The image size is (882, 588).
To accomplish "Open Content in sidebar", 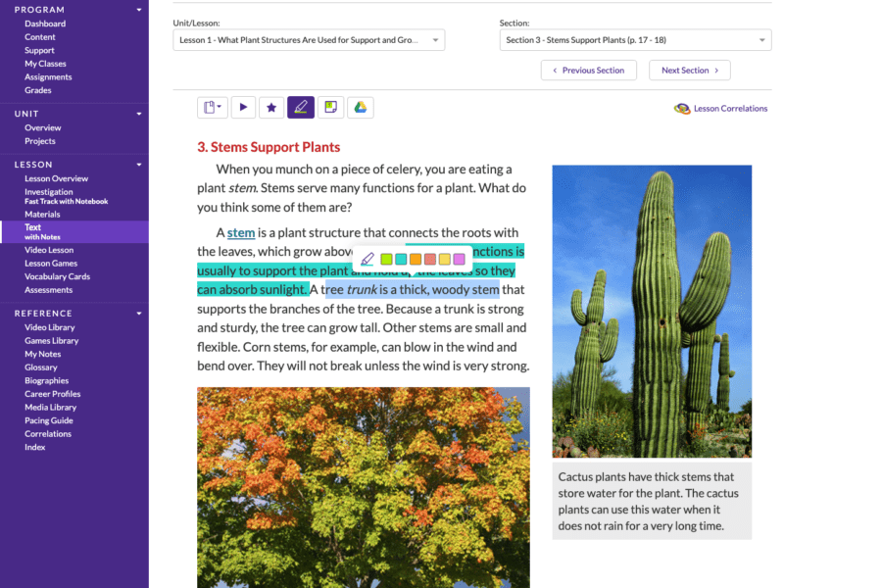I will 40,37.
